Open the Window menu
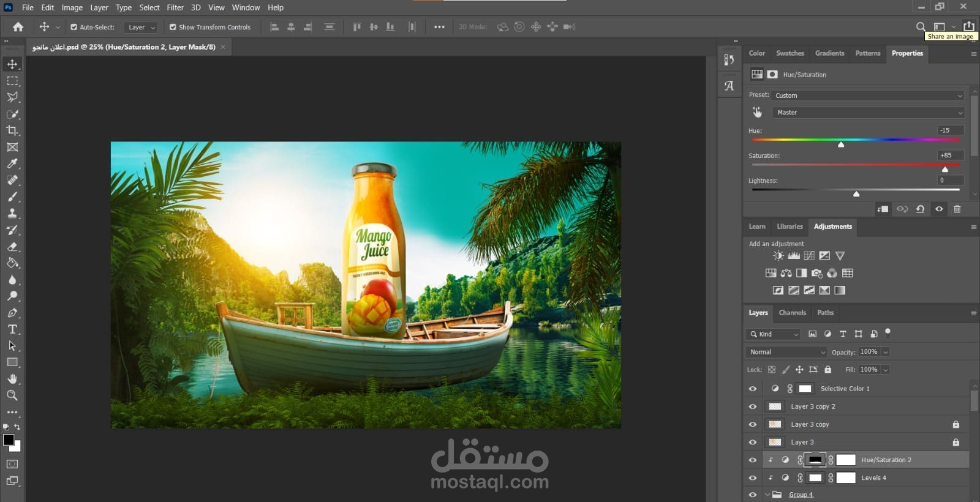 pos(246,7)
